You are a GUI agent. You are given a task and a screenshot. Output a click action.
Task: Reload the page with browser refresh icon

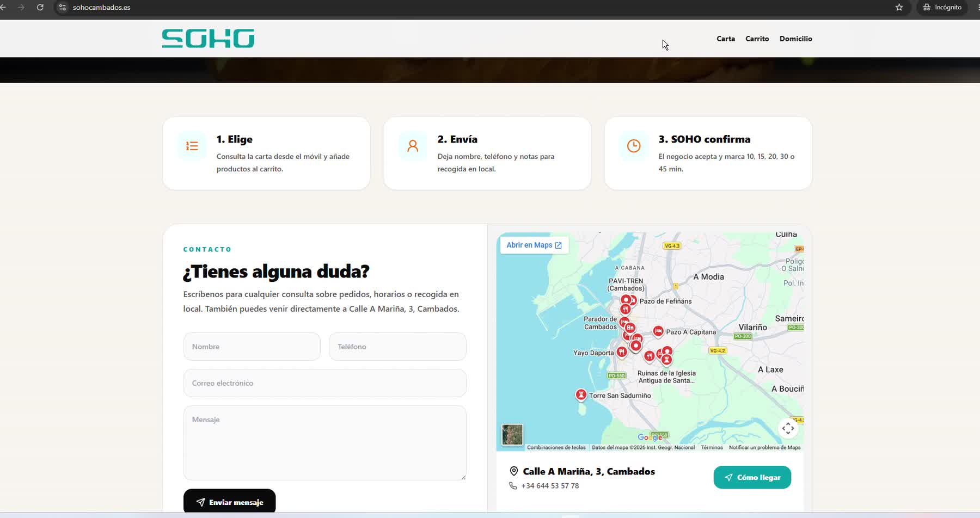click(x=40, y=7)
